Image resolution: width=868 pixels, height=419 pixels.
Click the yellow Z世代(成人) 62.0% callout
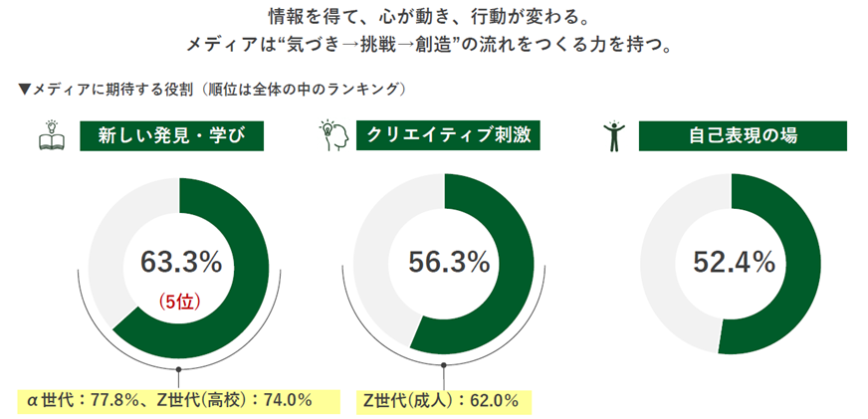point(444,400)
